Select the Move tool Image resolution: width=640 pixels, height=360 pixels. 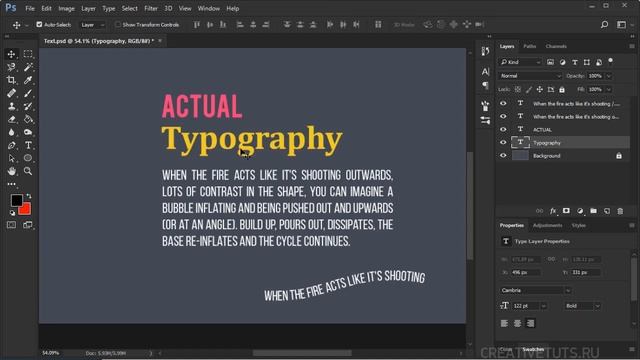click(x=11, y=54)
